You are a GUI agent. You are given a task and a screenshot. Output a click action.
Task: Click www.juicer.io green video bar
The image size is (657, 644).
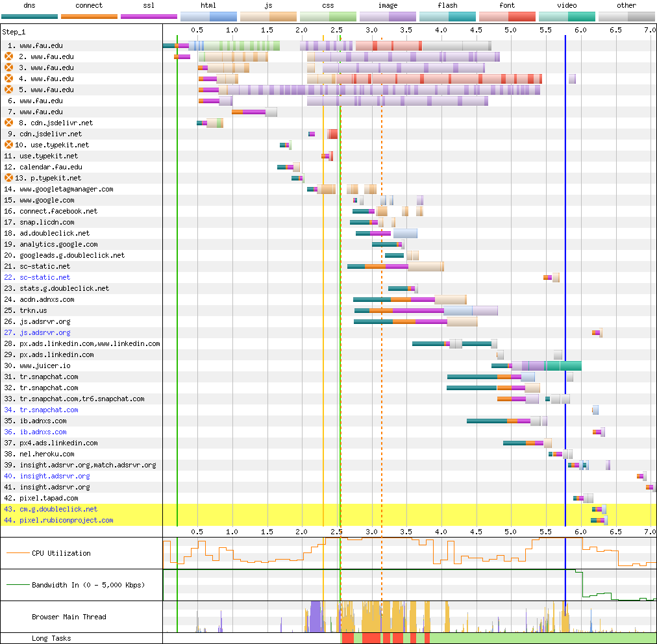[563, 365]
